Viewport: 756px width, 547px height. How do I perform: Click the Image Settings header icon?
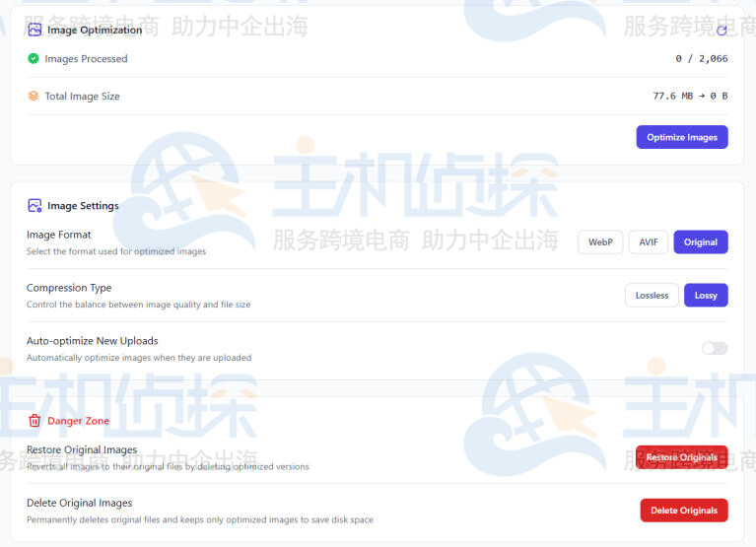(34, 206)
